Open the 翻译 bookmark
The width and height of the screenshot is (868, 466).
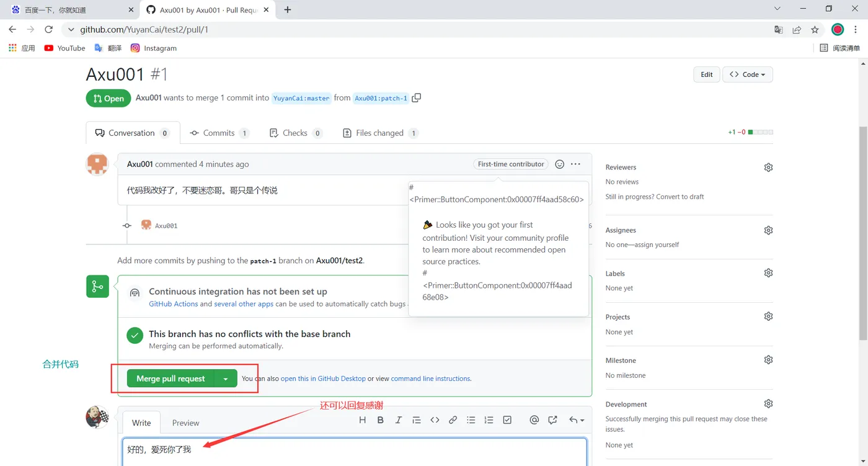pos(108,48)
